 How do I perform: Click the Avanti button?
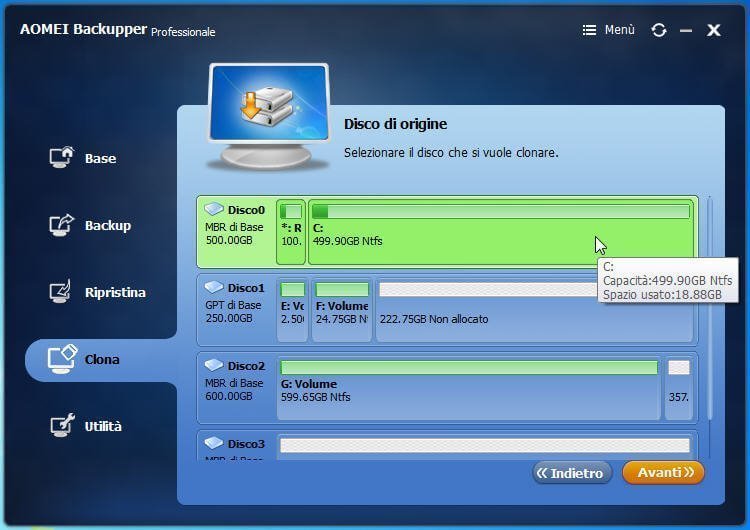663,473
